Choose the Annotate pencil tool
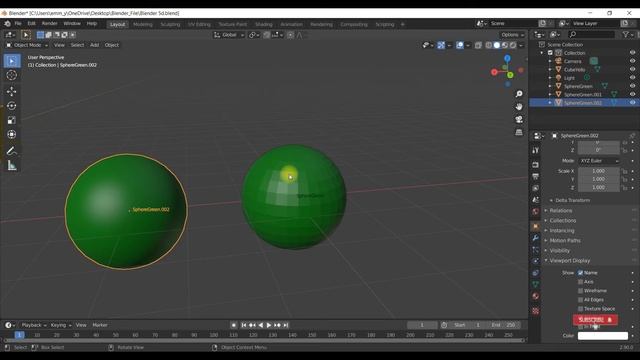This screenshot has width=640, height=360. pos(12,151)
